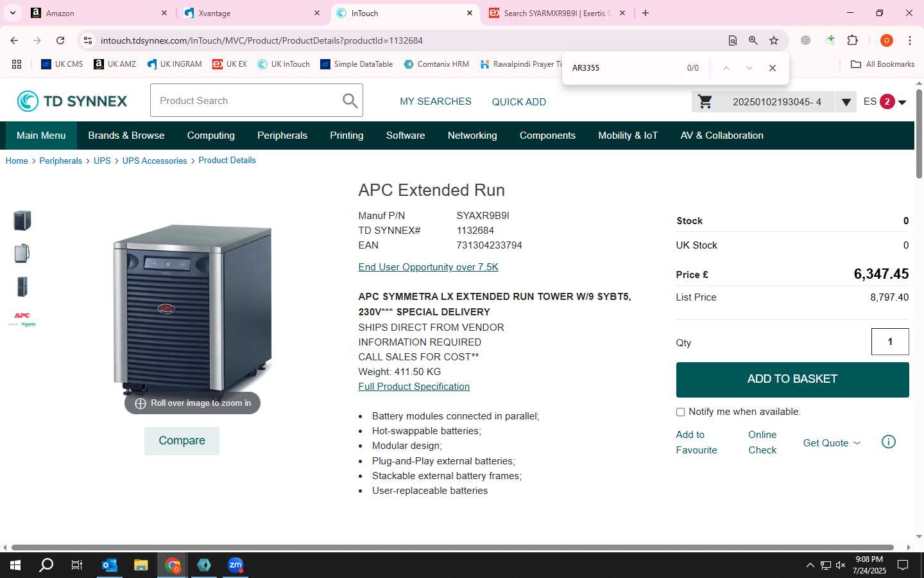Open the AV & Collaboration menu
This screenshot has height=578, width=924.
[722, 136]
